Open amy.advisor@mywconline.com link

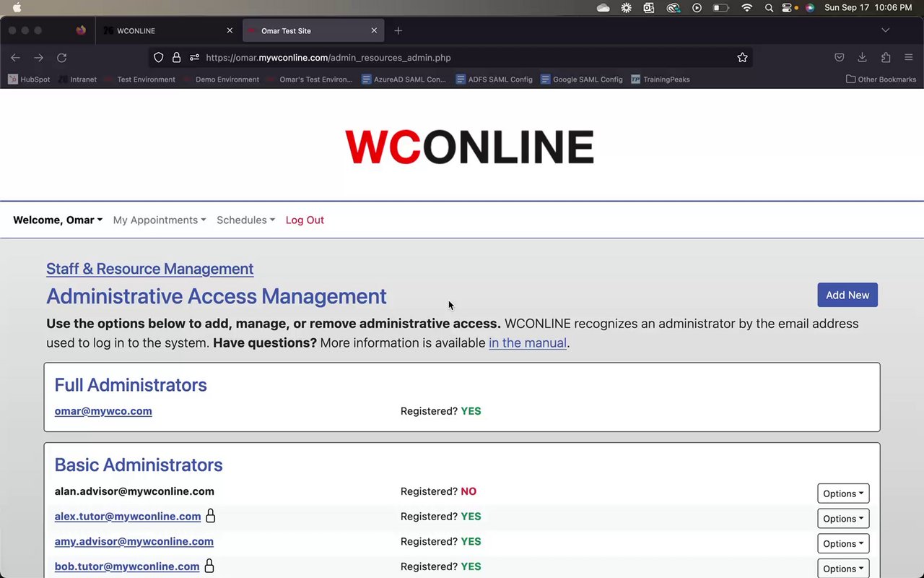(x=134, y=541)
